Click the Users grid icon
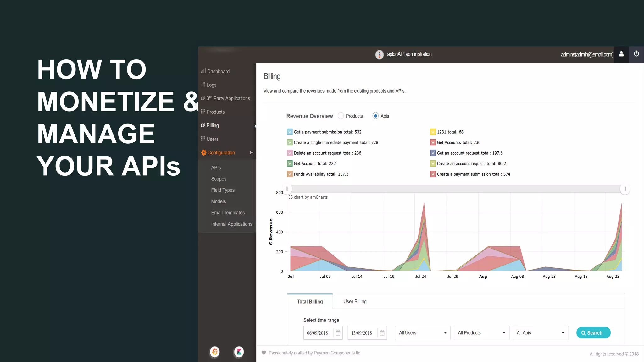 click(203, 139)
